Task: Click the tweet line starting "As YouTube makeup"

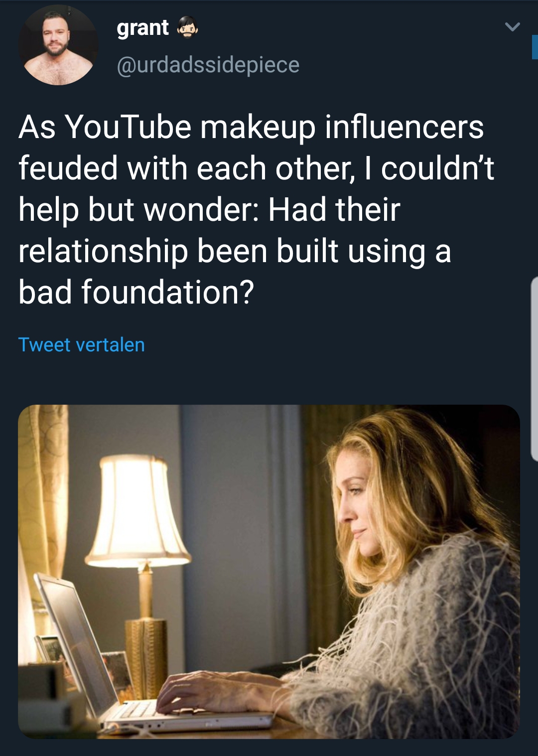Action: click(x=251, y=127)
